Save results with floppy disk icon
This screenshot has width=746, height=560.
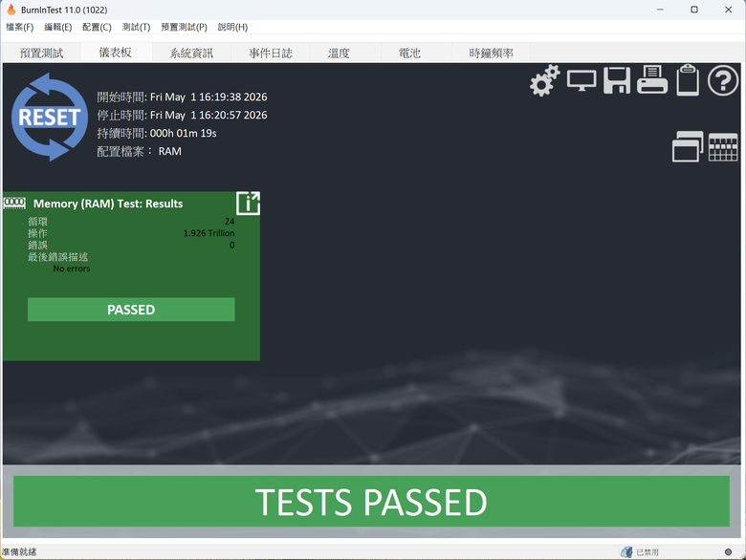(617, 80)
